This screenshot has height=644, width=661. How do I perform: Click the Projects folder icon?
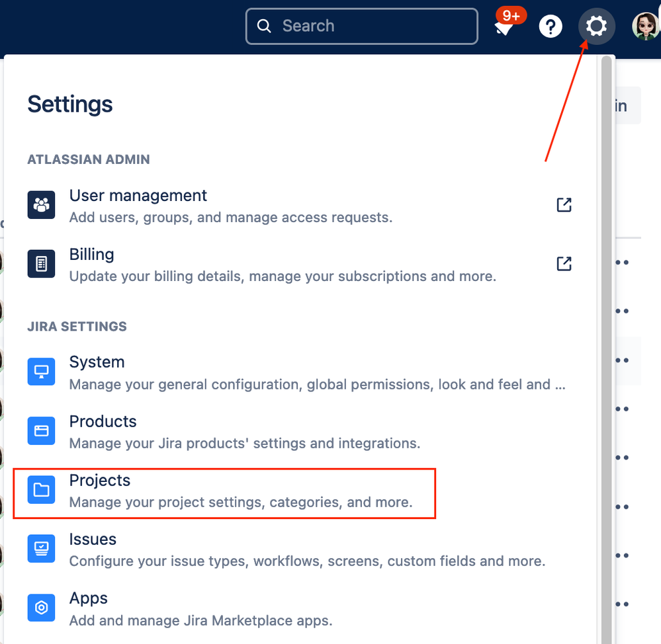(41, 489)
